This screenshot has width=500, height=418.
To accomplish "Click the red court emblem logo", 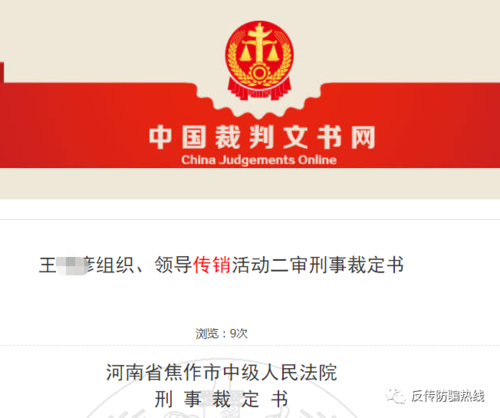I will point(259,61).
